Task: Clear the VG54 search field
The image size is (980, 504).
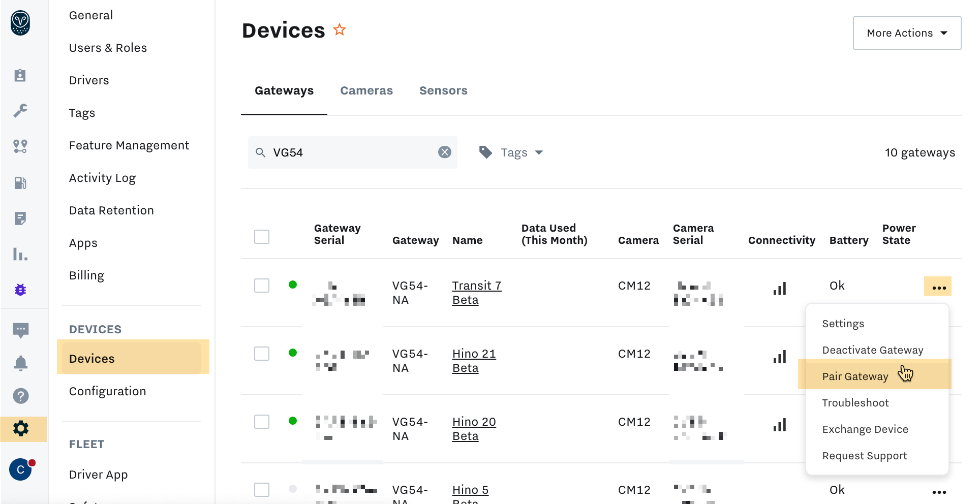Action: (445, 152)
